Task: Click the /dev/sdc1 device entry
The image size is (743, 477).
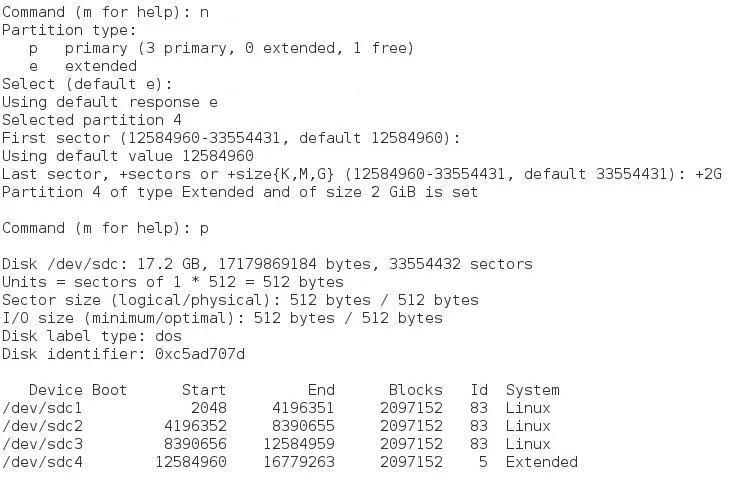Action: (x=42, y=408)
